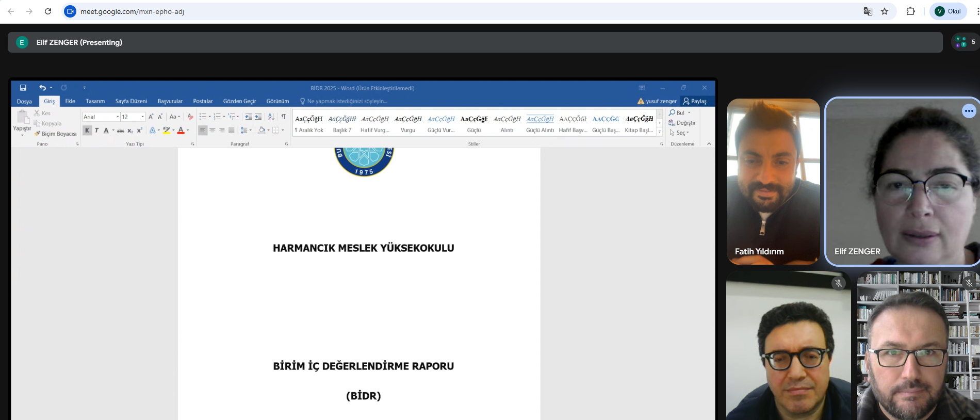Screen dimensions: 980x420
Task: Click the clear formatting eraser icon
Action: click(190, 117)
